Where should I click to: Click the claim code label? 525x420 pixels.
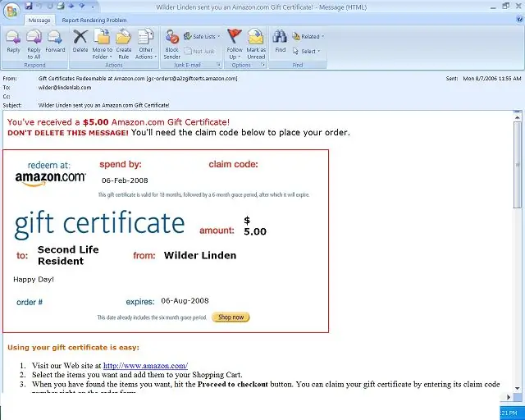coord(233,164)
